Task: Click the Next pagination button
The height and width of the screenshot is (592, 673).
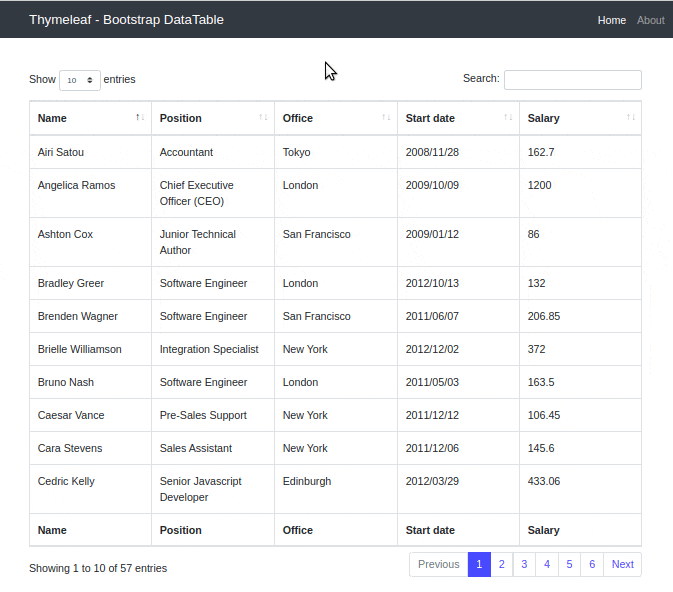Action: 622,564
